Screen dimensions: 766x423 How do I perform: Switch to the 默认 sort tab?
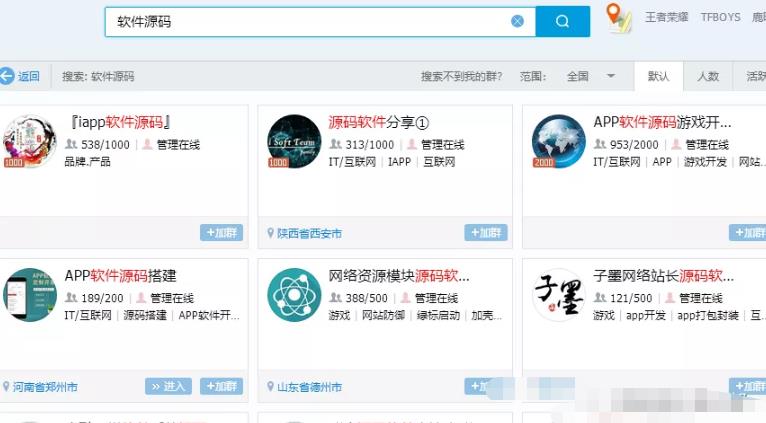pyautogui.click(x=658, y=76)
